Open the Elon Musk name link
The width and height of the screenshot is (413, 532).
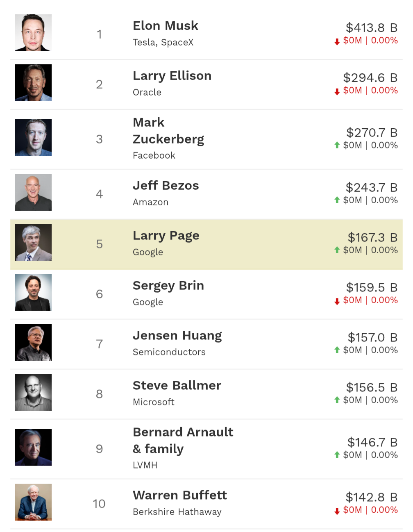[166, 26]
